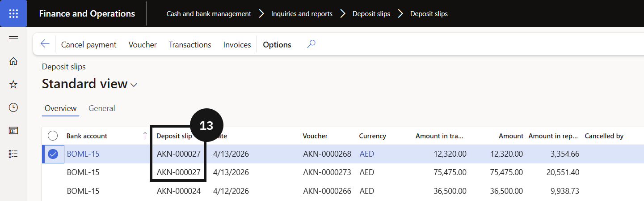Click the Currency column header
Viewport: 644px width, 201px height.
372,136
